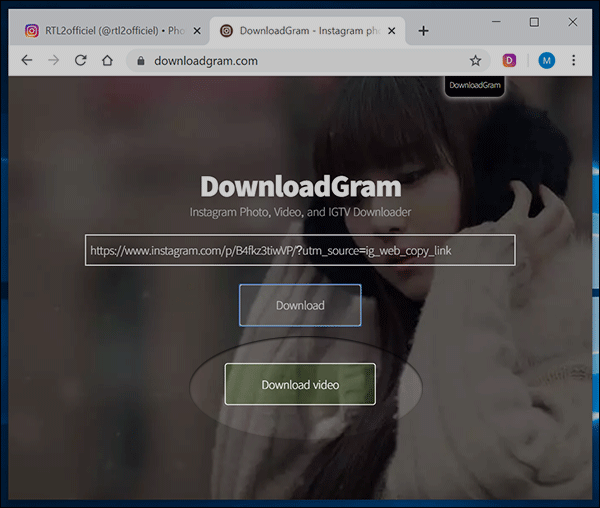Viewport: 600px width, 508px height.
Task: Close the RTL2officiel Instagram tab
Action: [195, 31]
